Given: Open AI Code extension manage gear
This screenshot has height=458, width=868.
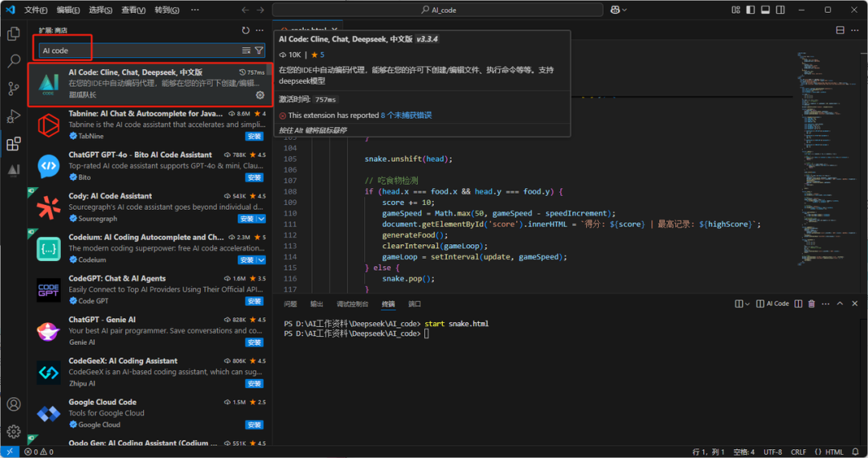Looking at the screenshot, I should coord(260,95).
